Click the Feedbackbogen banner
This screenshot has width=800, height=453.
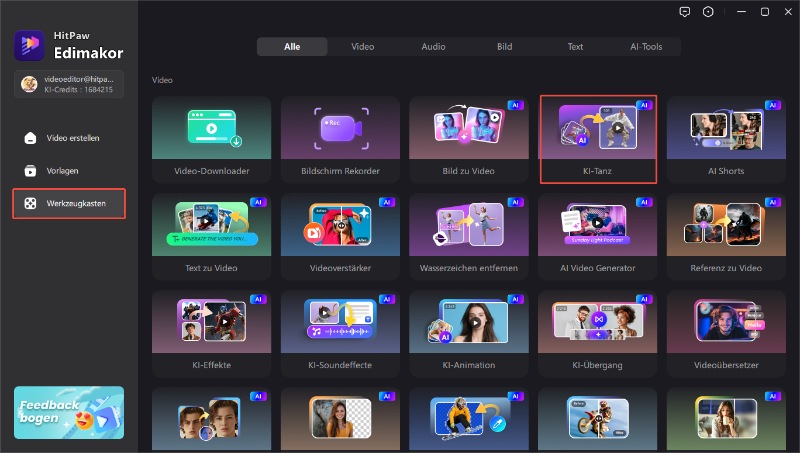tap(69, 412)
